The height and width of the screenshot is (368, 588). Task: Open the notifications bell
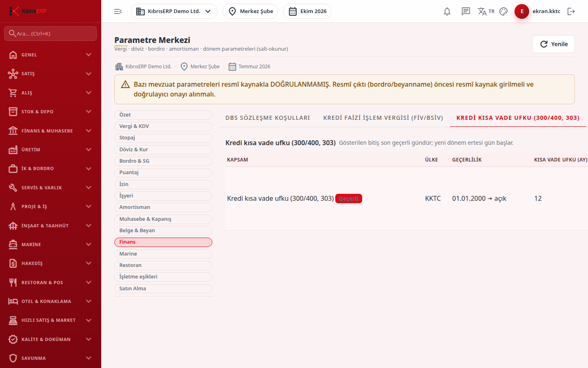point(447,11)
